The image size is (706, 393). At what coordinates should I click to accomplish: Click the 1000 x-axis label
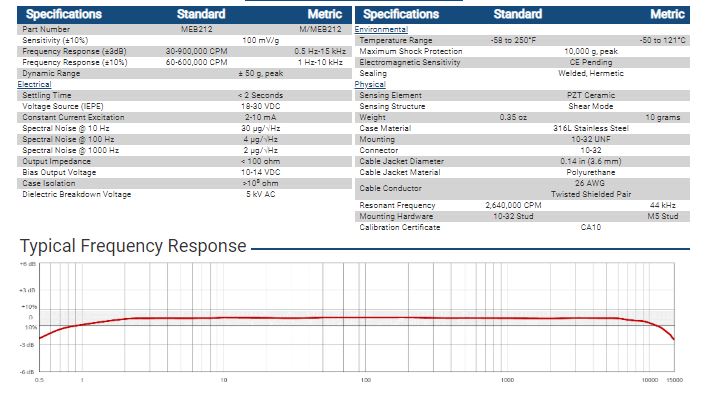coord(507,380)
